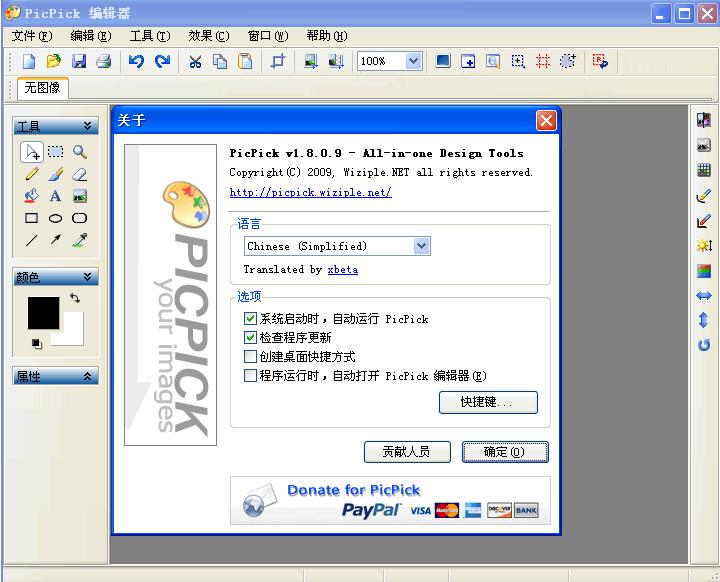Expand the 属性 panel
The image size is (720, 582).
(x=87, y=376)
